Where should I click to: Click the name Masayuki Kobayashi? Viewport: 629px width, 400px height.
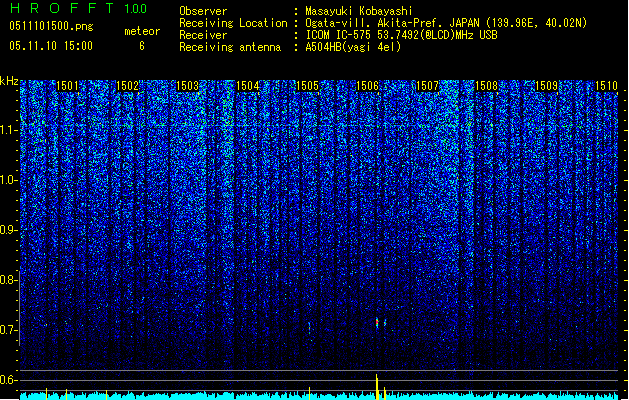tap(359, 11)
